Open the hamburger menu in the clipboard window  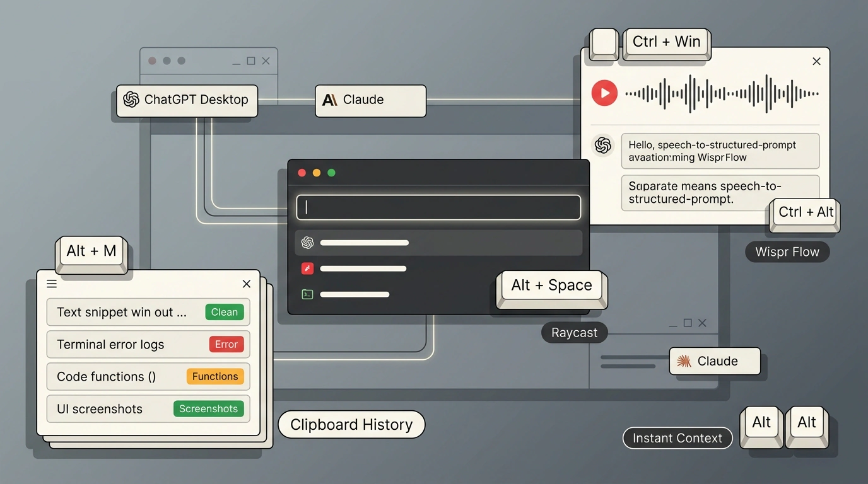point(52,284)
